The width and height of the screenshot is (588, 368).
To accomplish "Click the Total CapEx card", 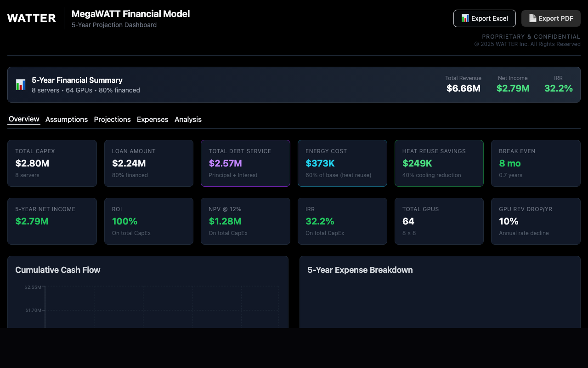I will pos(52,163).
